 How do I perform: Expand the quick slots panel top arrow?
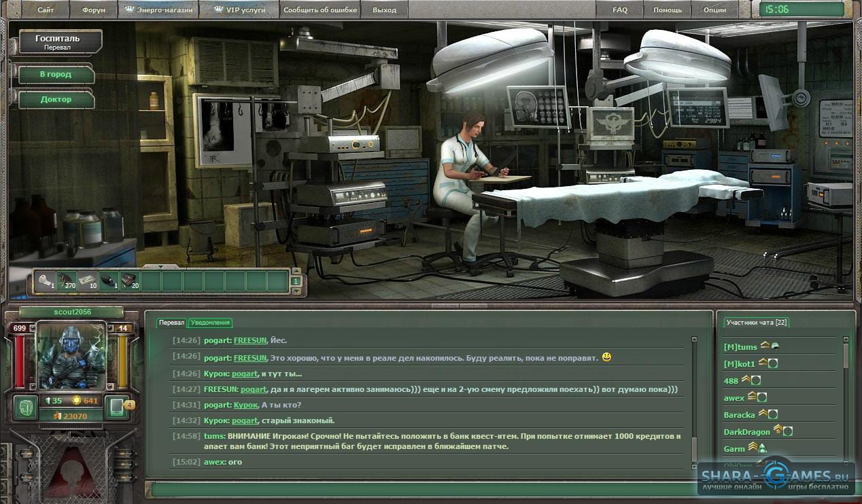pos(160,266)
